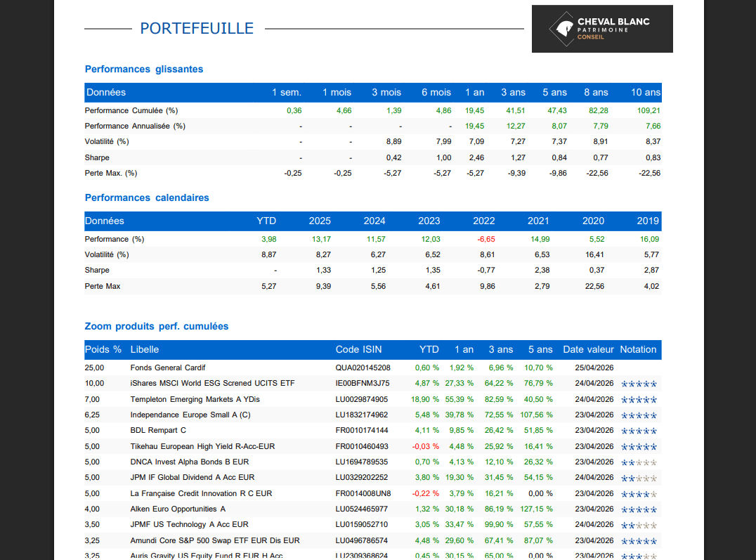Click the star rating of BDL Rempart C
Viewport: 756px width, 560px height.
coord(639,431)
